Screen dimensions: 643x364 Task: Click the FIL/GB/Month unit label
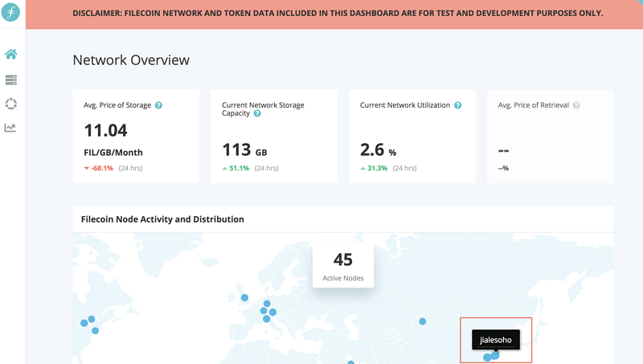[113, 153]
